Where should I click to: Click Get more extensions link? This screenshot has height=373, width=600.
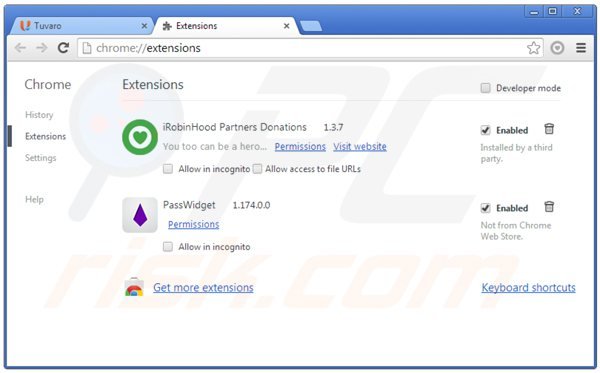[203, 287]
